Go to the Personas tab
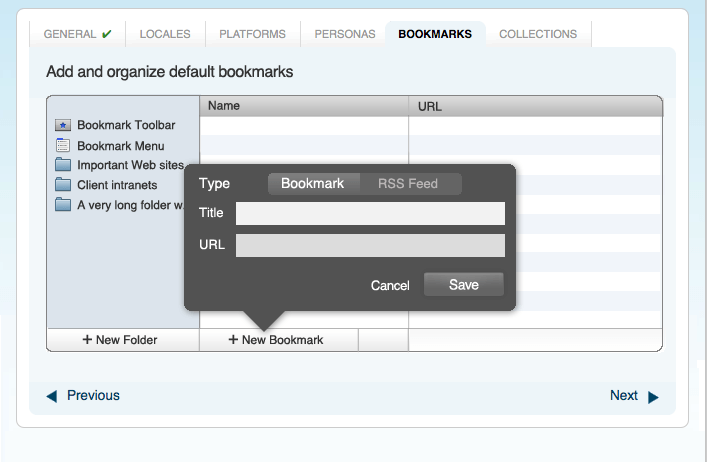Viewport: 707px width, 462px height. coord(344,34)
